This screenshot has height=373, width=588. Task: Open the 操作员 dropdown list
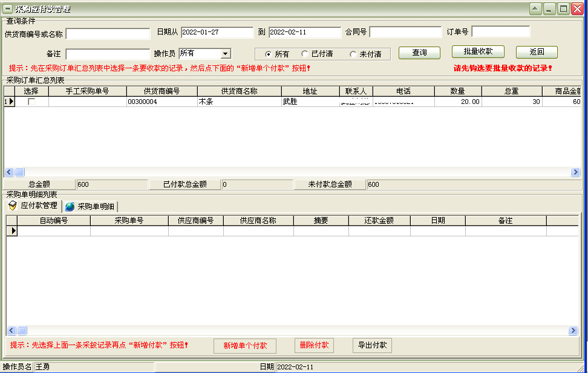225,53
